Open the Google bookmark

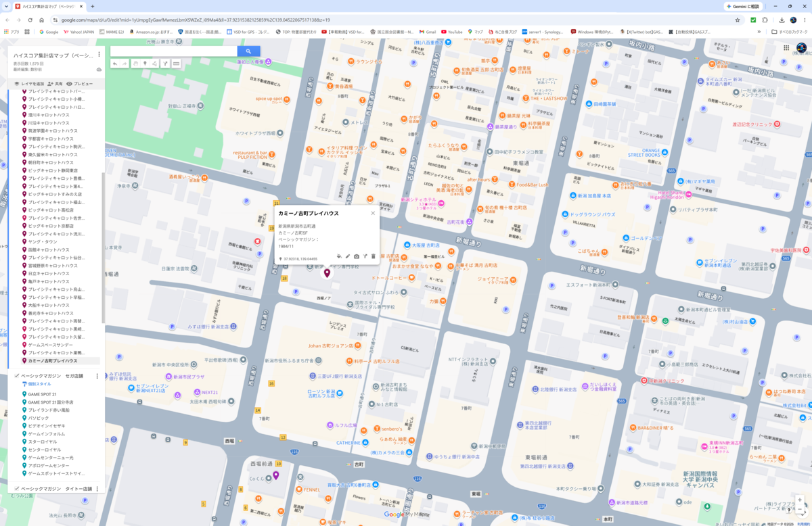pos(49,31)
